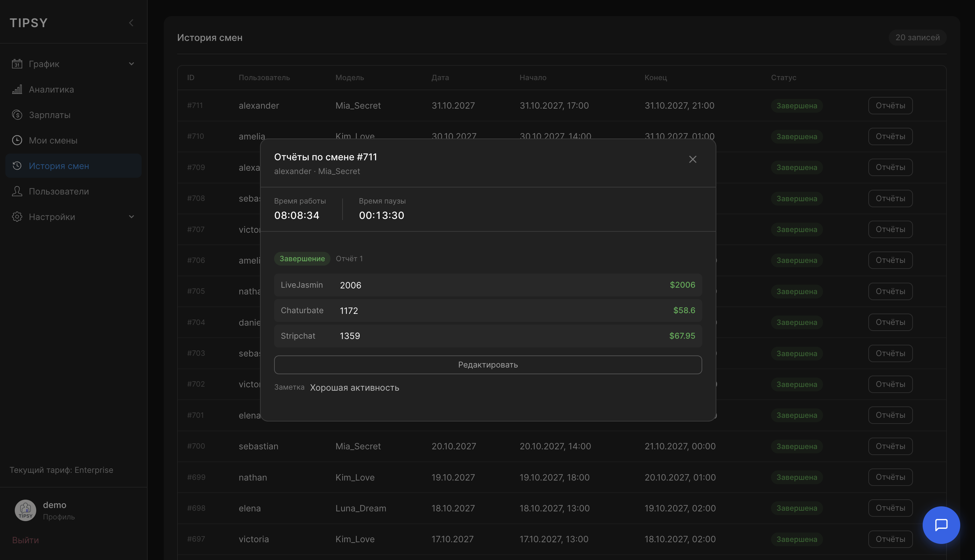
Task: Open Отчёты for shift #698
Action: pyautogui.click(x=890, y=508)
